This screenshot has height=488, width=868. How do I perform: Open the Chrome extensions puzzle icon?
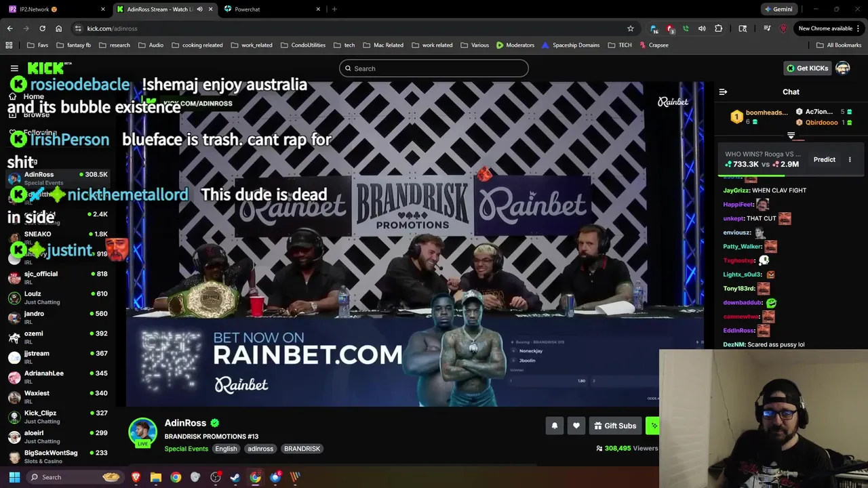[x=719, y=28]
